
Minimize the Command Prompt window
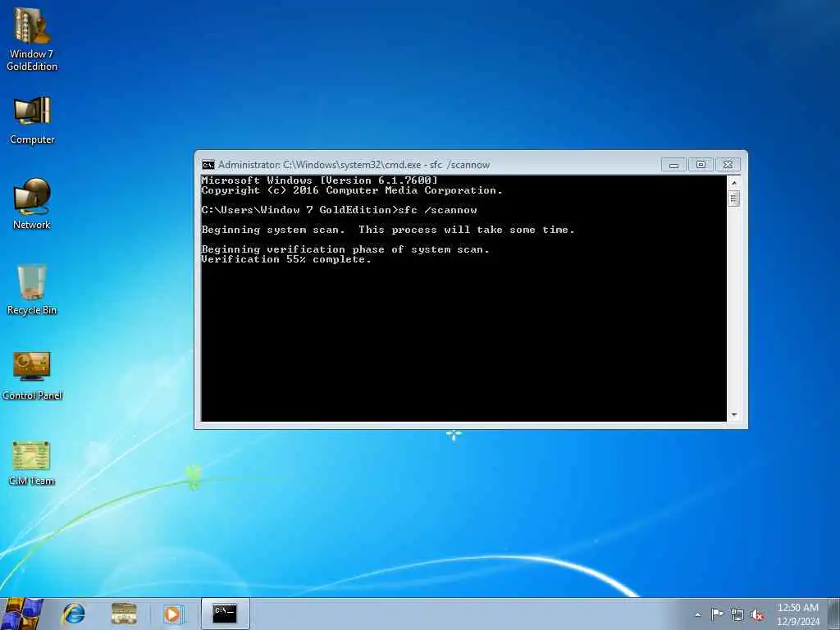pos(674,164)
